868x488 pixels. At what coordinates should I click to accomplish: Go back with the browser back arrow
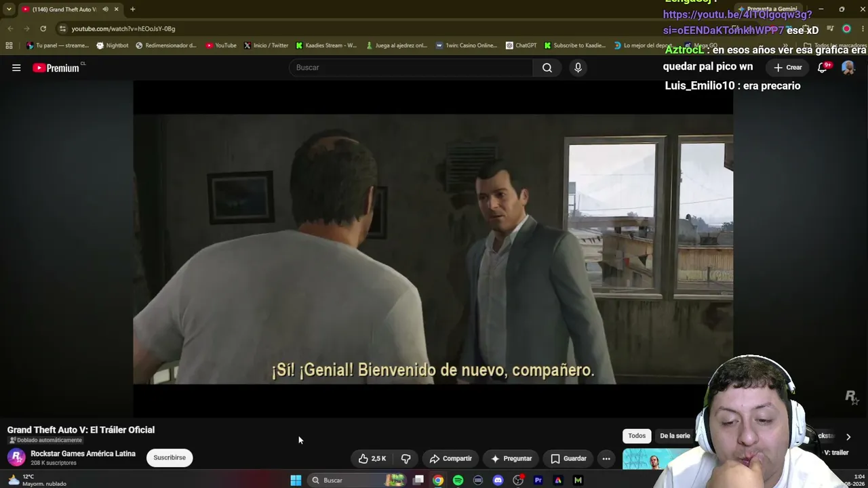tap(10, 28)
